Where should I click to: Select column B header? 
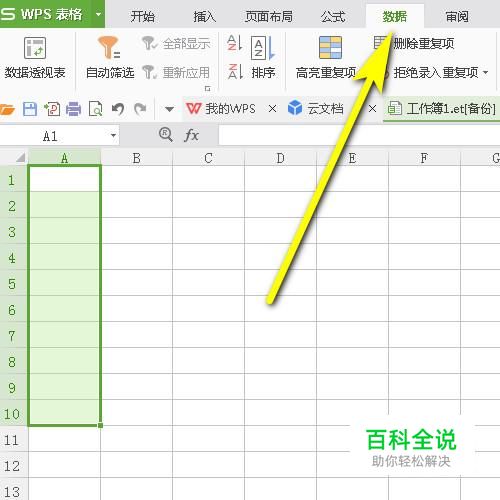137,158
